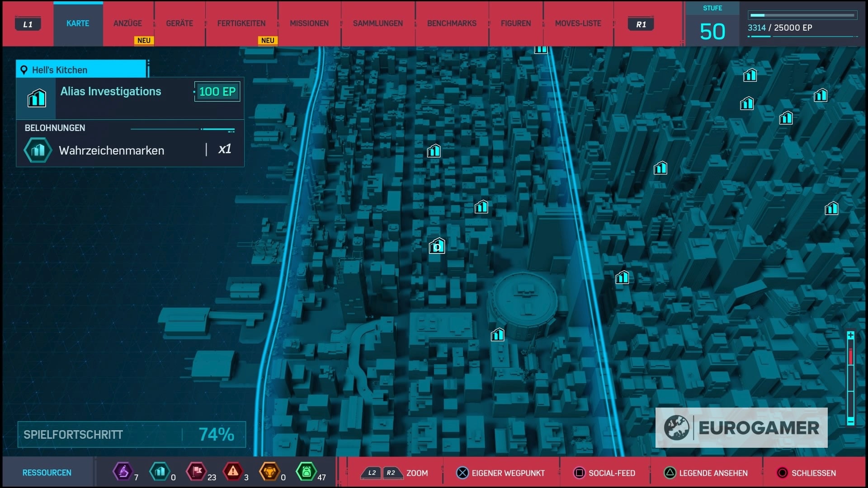The height and width of the screenshot is (488, 868).
Task: Click the L1 previous tab button
Action: click(28, 24)
